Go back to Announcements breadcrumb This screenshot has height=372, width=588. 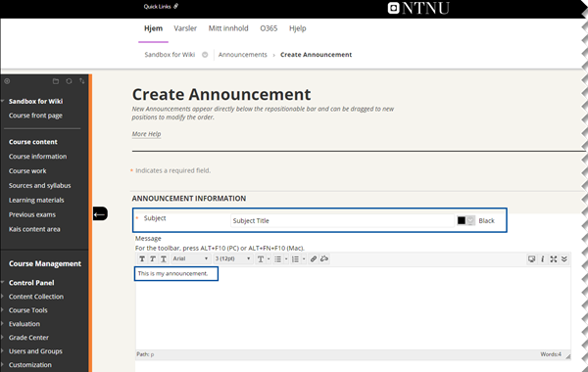click(x=243, y=55)
